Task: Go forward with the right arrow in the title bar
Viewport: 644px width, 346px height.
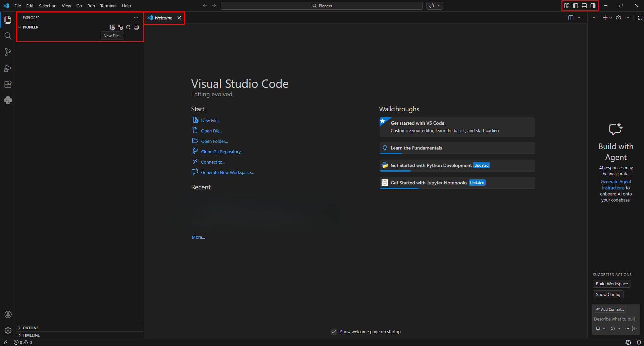Action: [x=214, y=6]
